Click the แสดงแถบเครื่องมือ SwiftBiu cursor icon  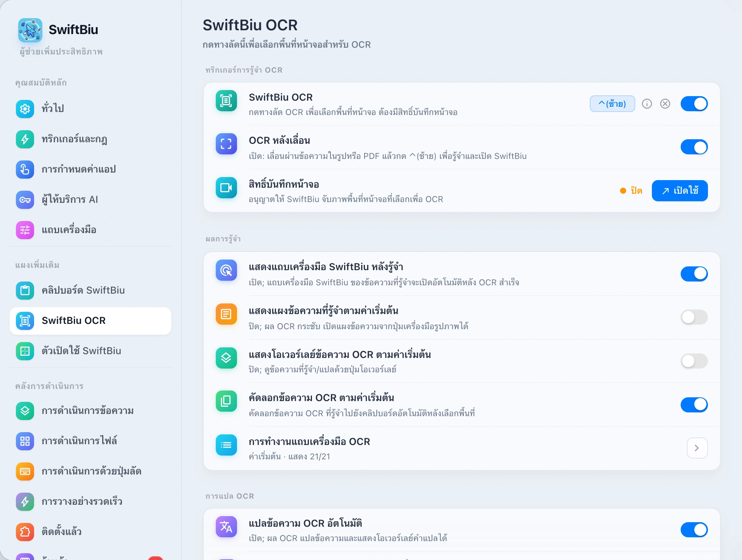click(226, 270)
